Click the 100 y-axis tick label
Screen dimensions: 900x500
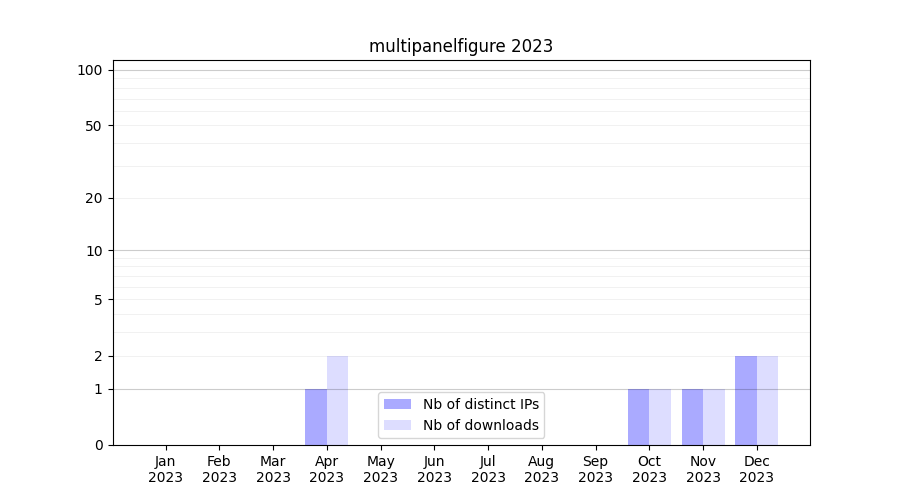point(90,70)
